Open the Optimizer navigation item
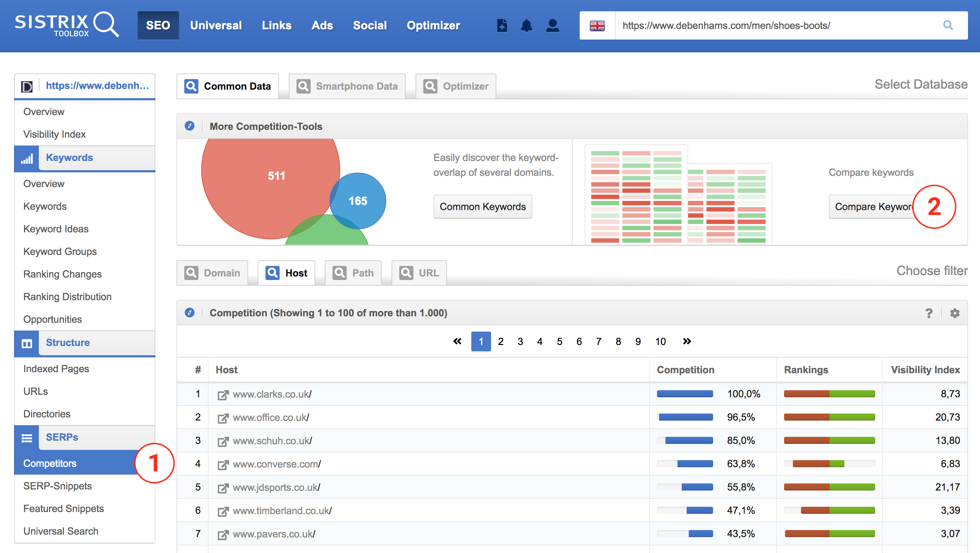Viewport: 980px width, 553px height. click(433, 25)
